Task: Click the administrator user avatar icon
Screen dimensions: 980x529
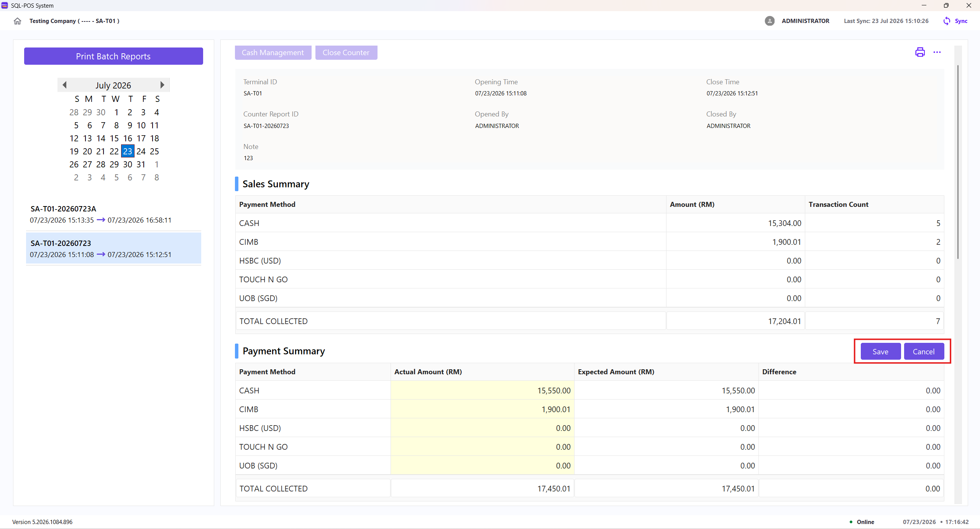Action: tap(769, 21)
